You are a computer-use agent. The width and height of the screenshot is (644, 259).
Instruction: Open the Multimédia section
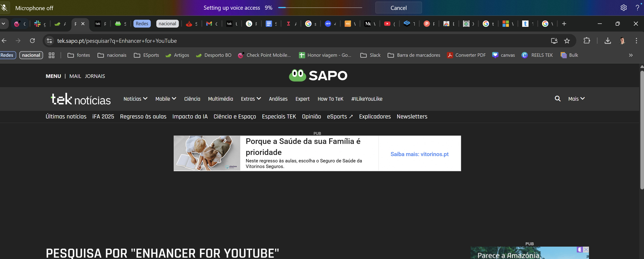tap(221, 99)
